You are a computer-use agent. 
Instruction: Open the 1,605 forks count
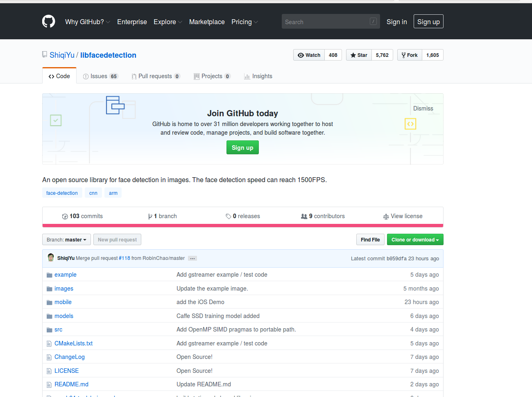tap(432, 55)
